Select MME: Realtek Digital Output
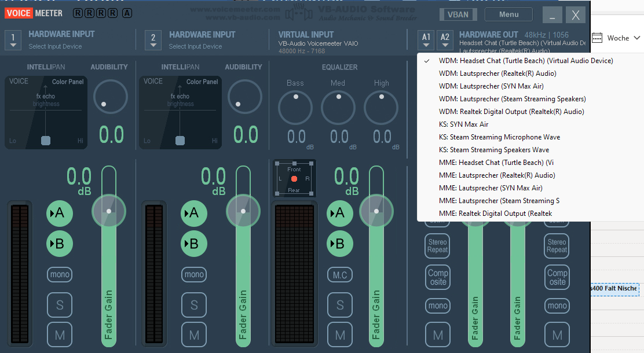 (x=495, y=214)
